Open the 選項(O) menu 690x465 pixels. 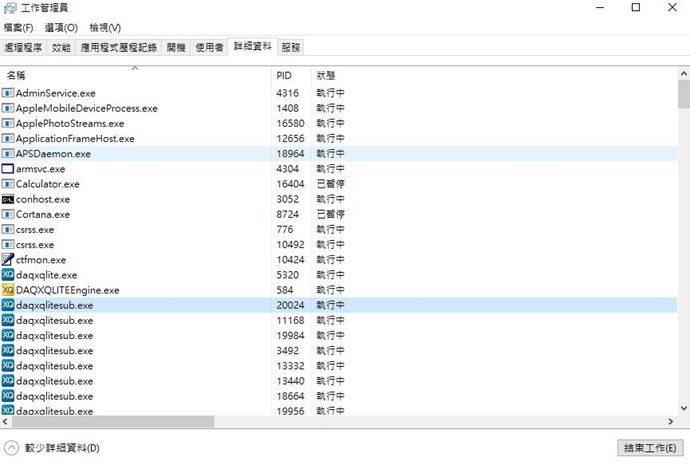tap(62, 28)
